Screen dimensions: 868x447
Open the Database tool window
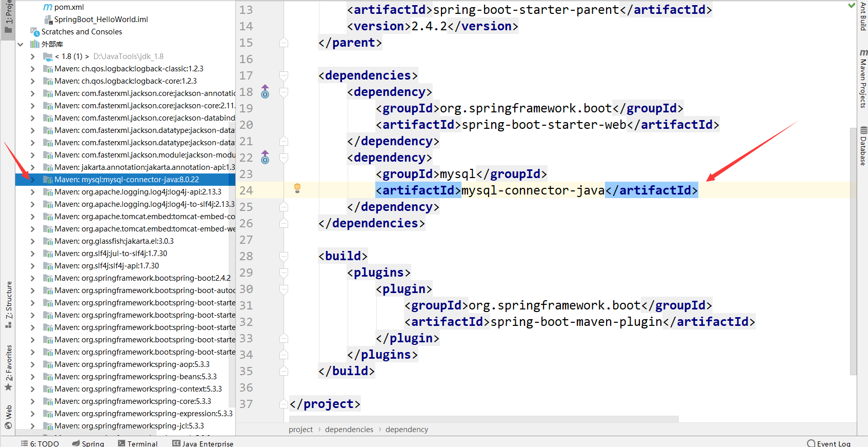click(x=863, y=146)
